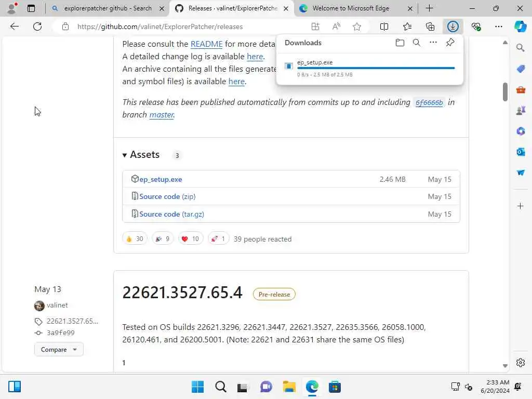Open change log 'here' link
Viewport: 532px width, 399px height.
[255, 56]
